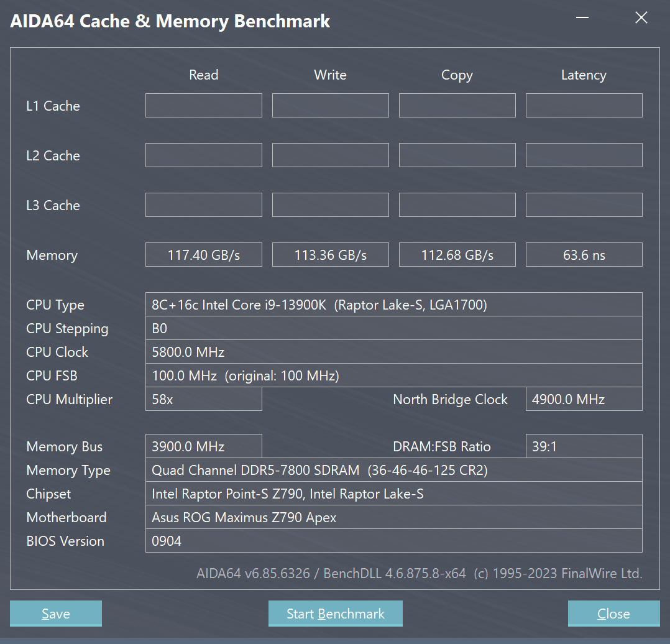Click the Read column header
The height and width of the screenshot is (644, 670).
coord(204,75)
